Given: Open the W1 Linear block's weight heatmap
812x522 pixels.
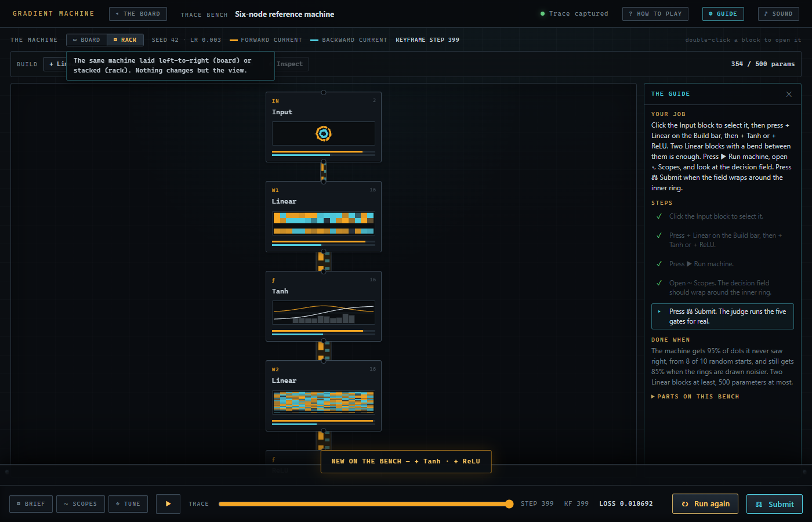Looking at the screenshot, I should pos(324,223).
